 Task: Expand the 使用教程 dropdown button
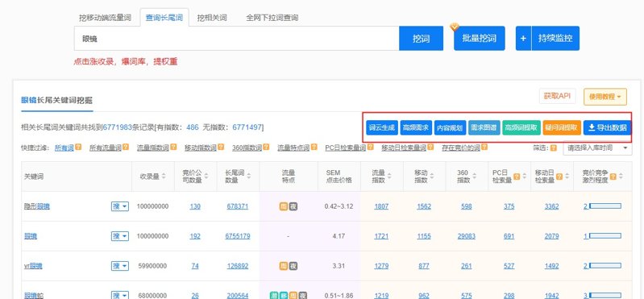(x=605, y=97)
